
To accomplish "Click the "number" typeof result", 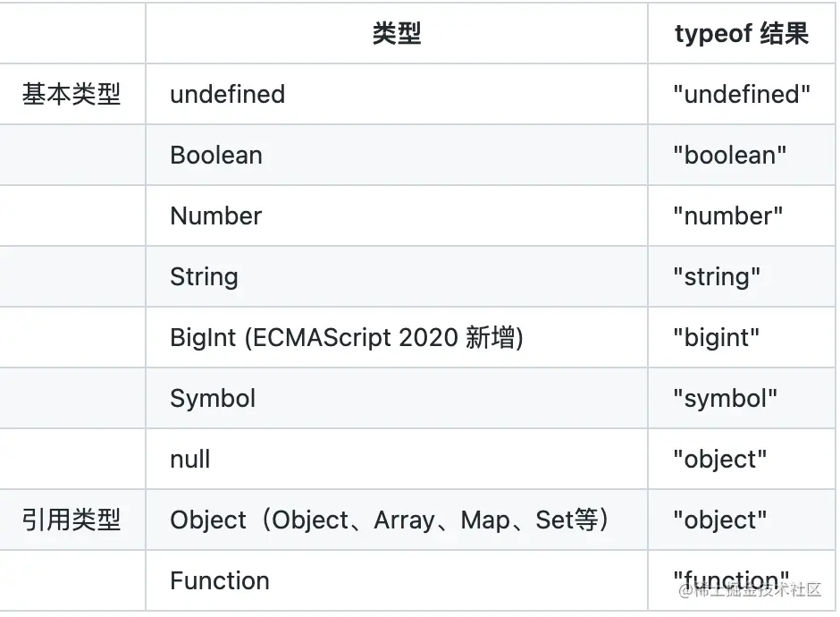I will tap(728, 216).
